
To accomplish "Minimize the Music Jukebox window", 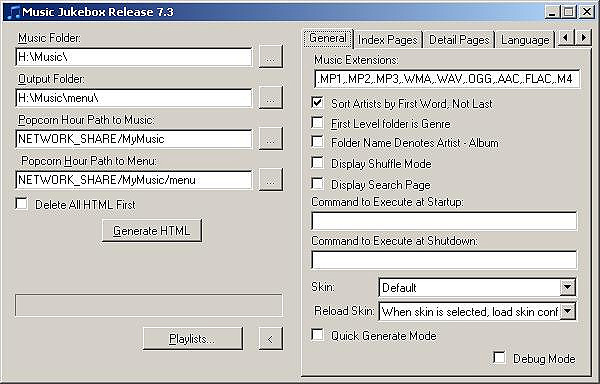I will coord(552,12).
